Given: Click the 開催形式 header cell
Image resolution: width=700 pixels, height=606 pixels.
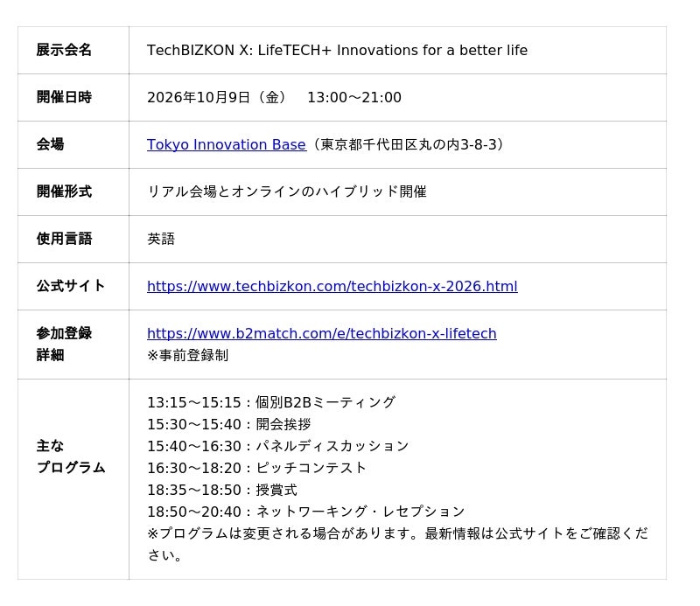Looking at the screenshot, I should point(73,192).
